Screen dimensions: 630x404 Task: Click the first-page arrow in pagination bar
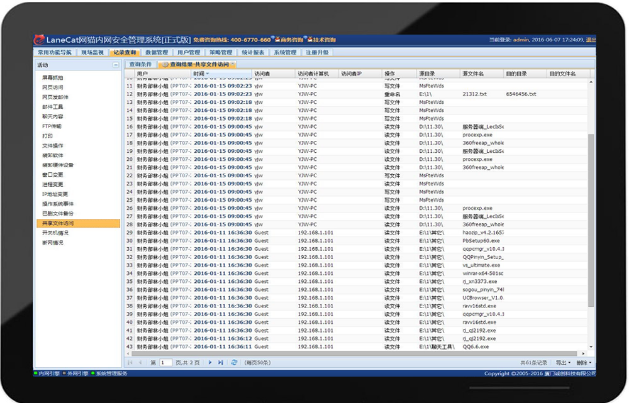click(x=130, y=363)
